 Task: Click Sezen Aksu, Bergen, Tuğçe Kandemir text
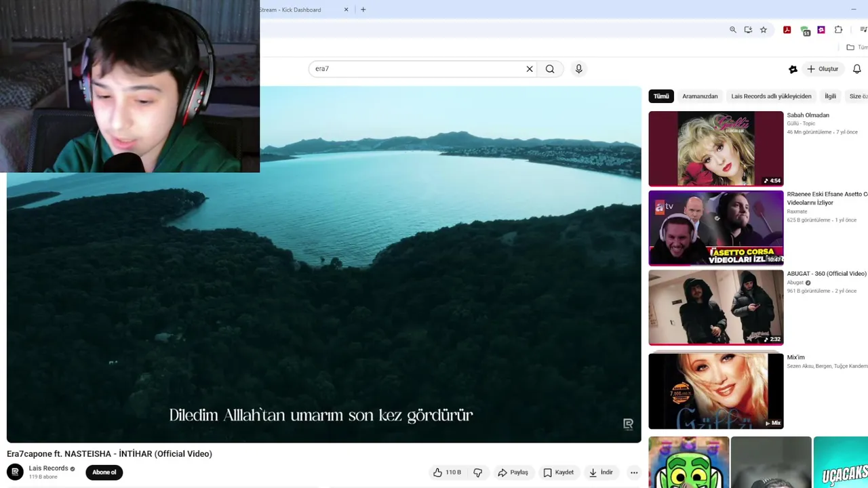coord(827,366)
